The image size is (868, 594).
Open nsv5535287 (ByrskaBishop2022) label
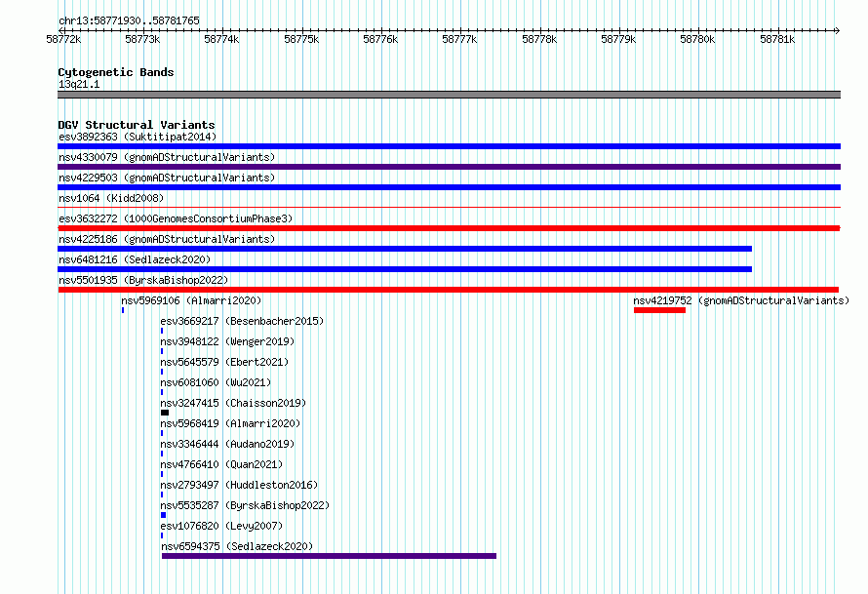click(245, 505)
